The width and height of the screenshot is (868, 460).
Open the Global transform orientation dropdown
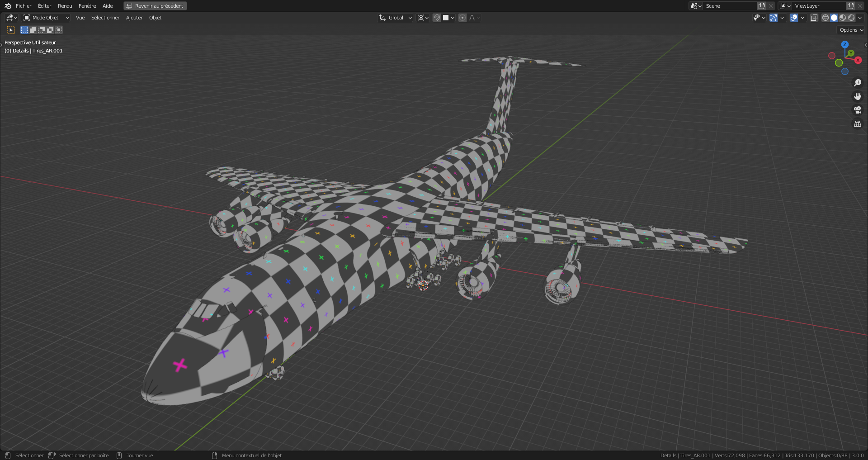[396, 18]
